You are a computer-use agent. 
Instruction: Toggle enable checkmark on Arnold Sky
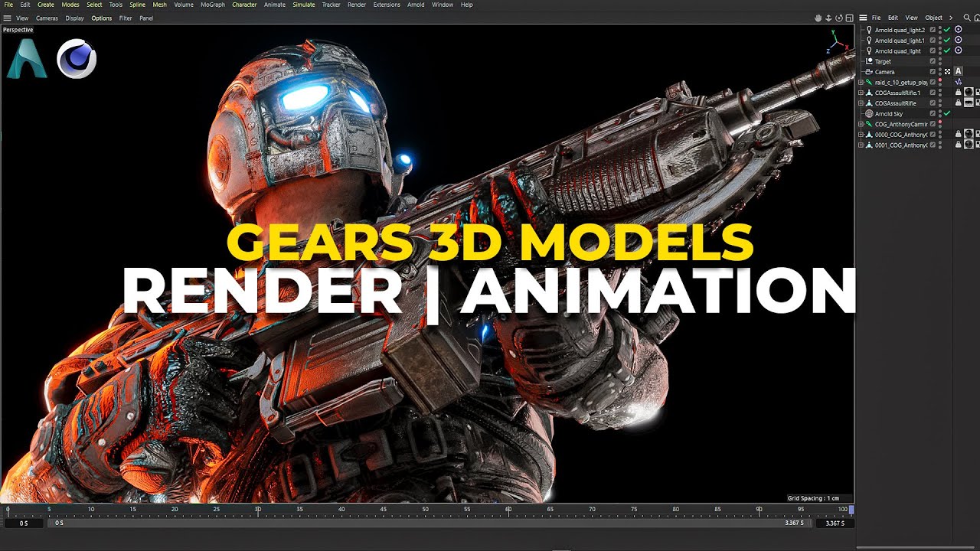tap(947, 113)
